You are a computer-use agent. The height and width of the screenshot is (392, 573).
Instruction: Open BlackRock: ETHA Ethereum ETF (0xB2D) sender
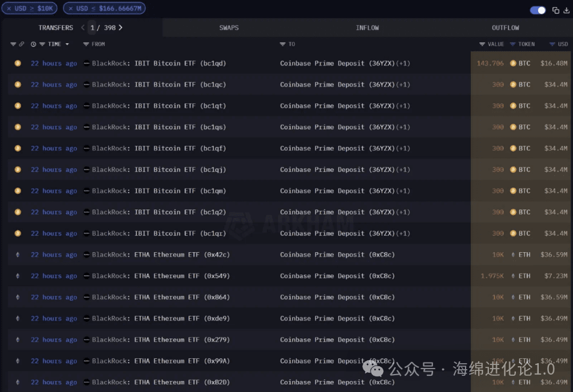pos(161,382)
